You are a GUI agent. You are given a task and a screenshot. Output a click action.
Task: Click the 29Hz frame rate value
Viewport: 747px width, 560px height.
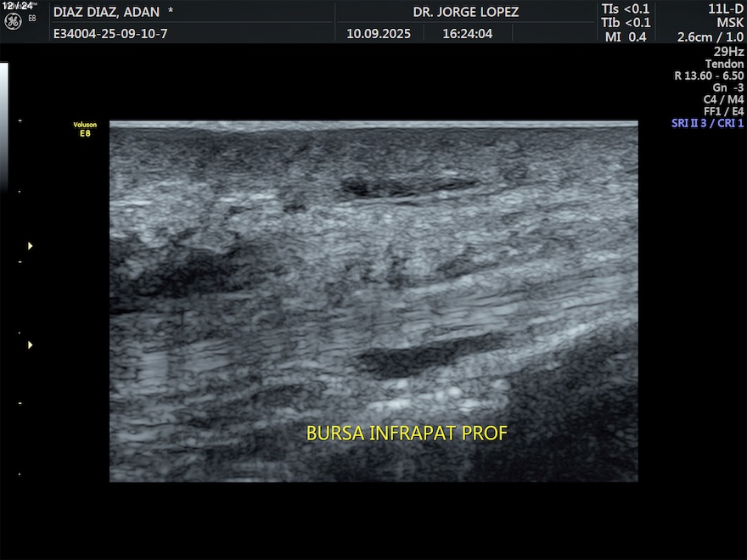pos(728,51)
